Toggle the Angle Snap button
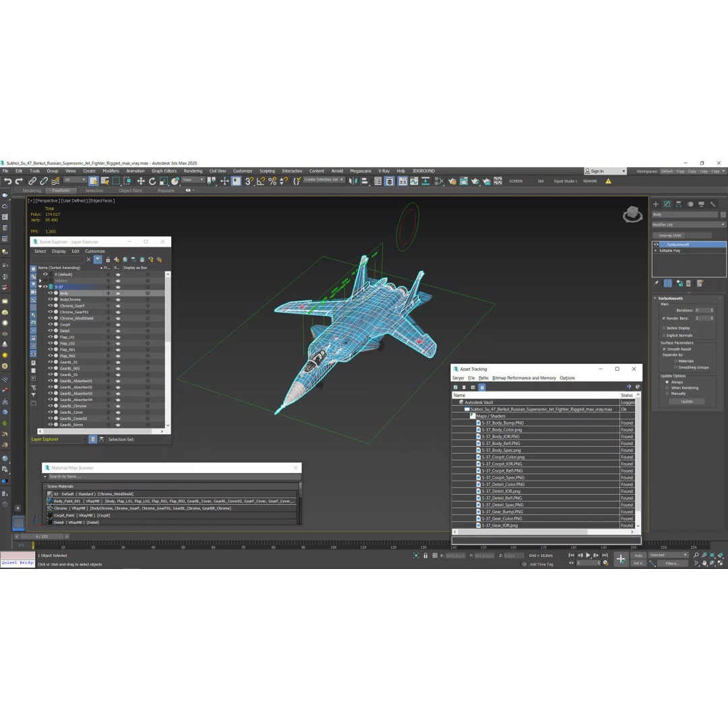This screenshot has width=728, height=728. click(261, 181)
